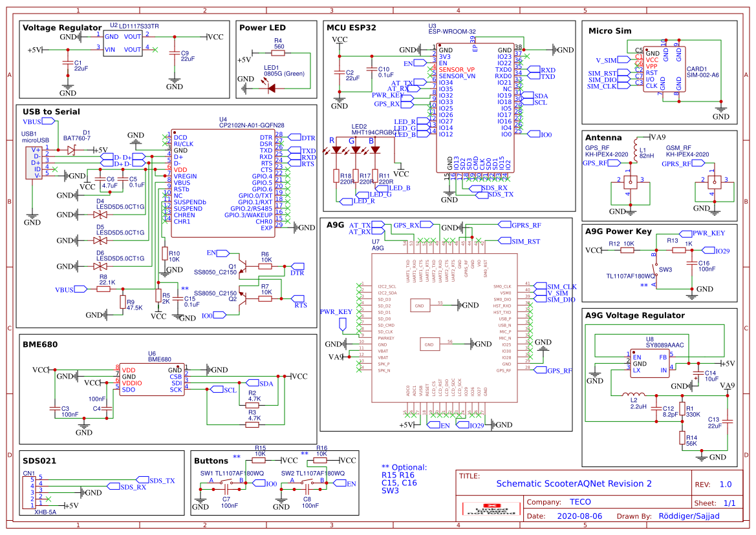
Task: Switch to the SDS021 block section
Action: (41, 461)
